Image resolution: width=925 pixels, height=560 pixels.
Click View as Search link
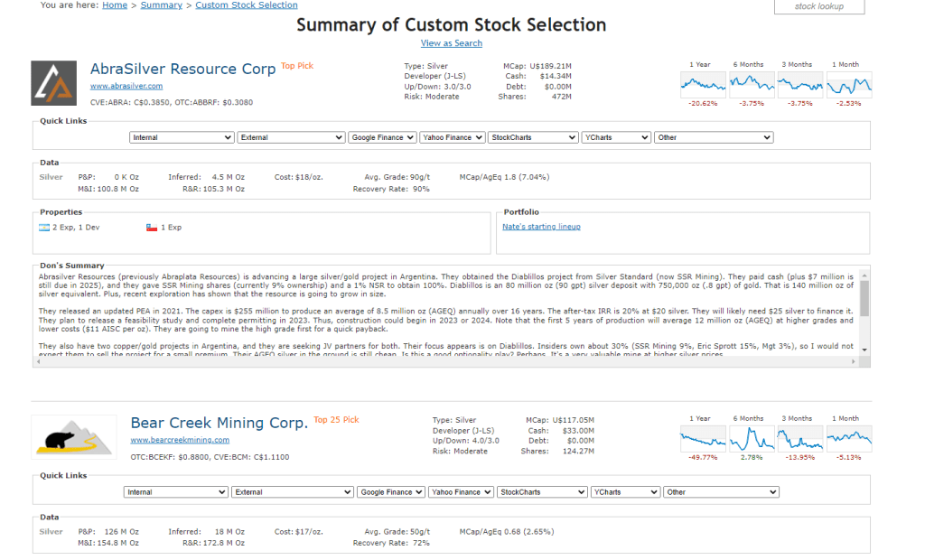452,43
